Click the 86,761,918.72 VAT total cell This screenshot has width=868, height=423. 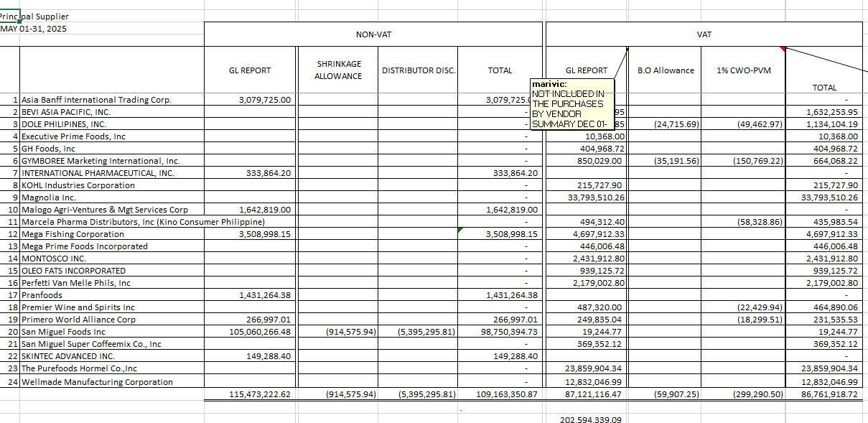823,394
